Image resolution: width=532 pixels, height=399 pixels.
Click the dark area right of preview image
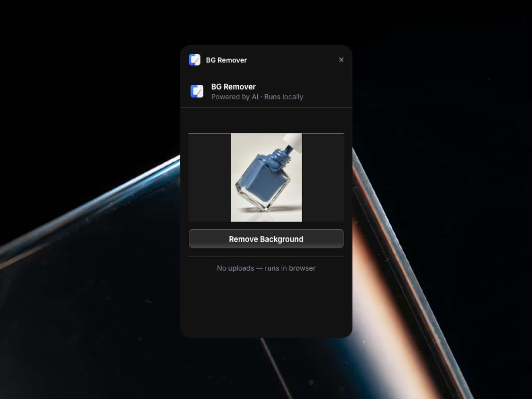[x=323, y=178]
